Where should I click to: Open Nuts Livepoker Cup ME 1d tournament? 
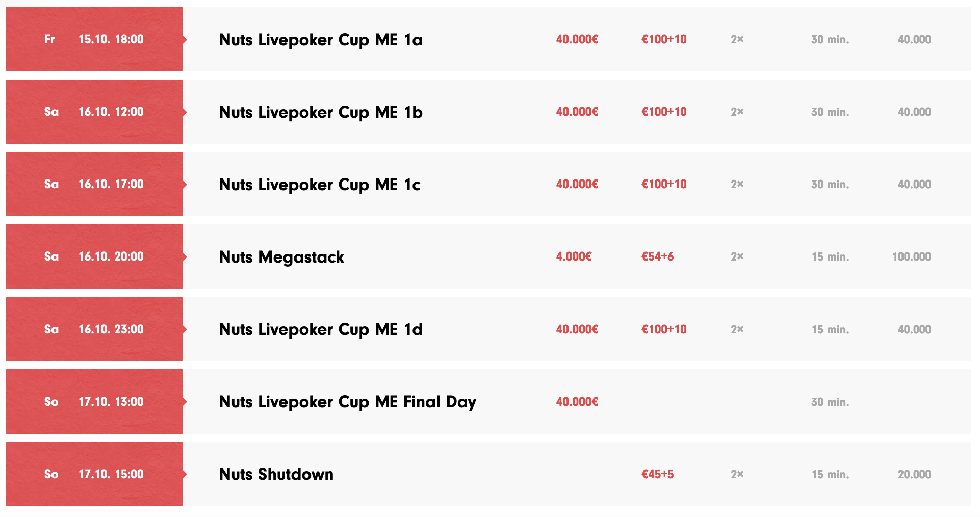[320, 329]
